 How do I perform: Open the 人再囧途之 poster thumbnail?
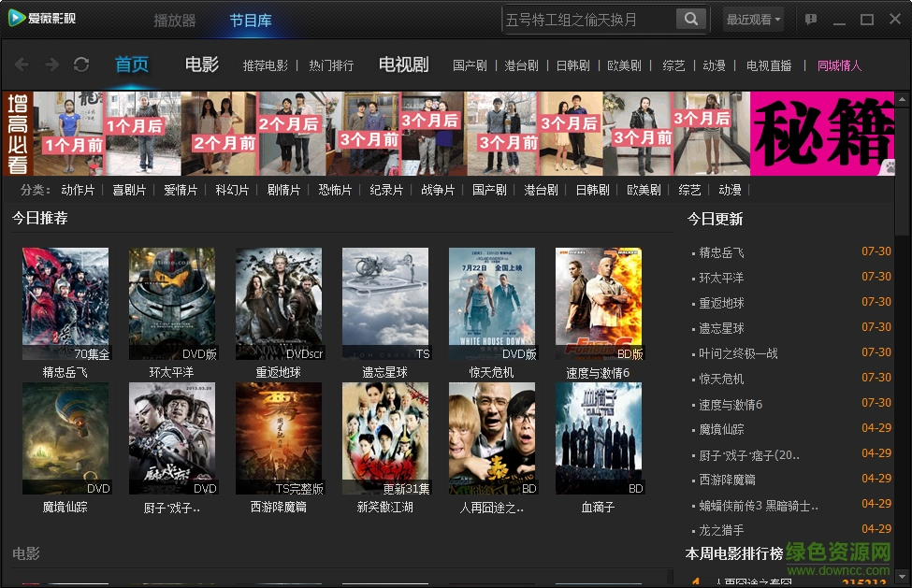tap(492, 438)
